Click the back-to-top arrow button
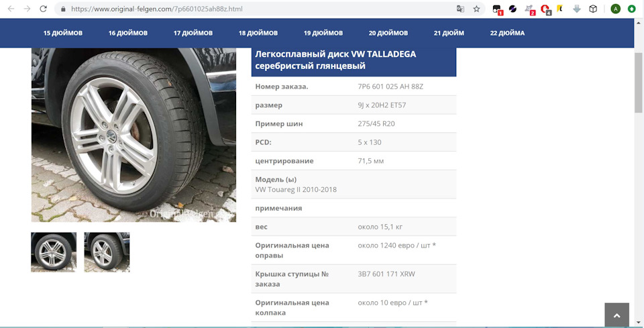 [616, 315]
